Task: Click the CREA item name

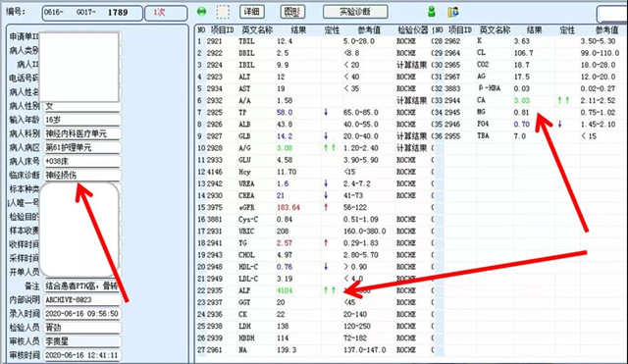Action: (x=246, y=195)
